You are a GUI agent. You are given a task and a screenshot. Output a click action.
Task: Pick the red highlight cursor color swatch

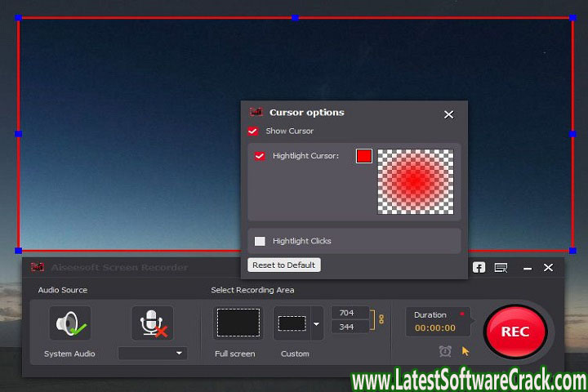tap(363, 156)
